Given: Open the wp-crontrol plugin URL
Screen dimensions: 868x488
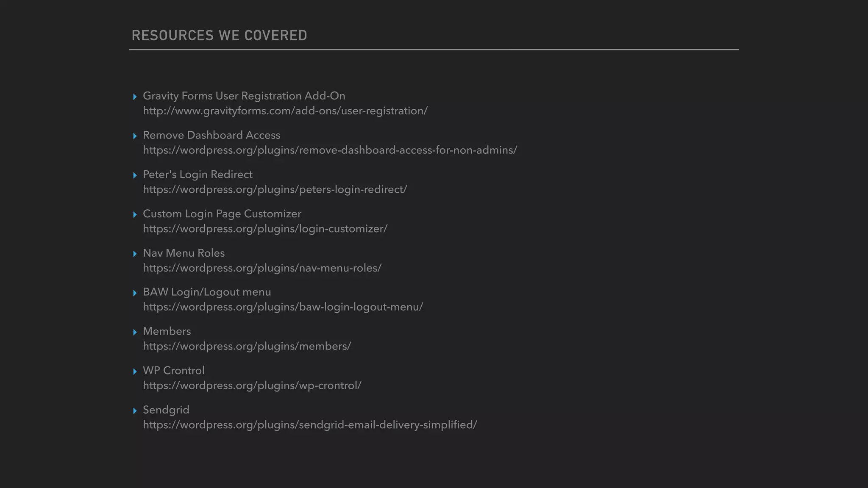Looking at the screenshot, I should tap(252, 386).
